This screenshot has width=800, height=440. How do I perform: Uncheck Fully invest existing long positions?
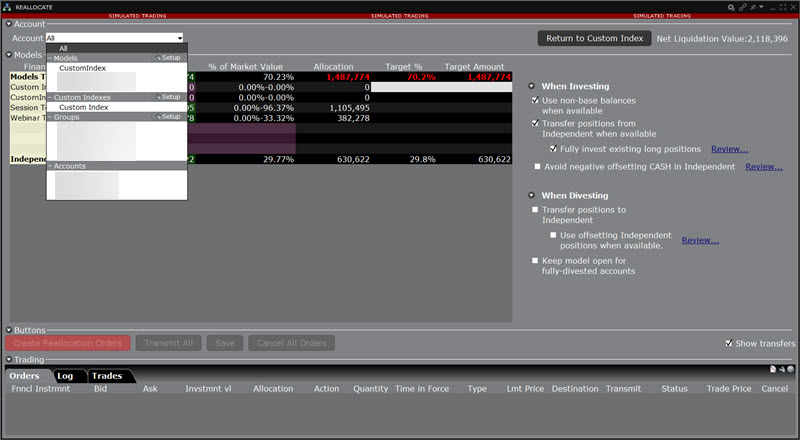pos(553,149)
